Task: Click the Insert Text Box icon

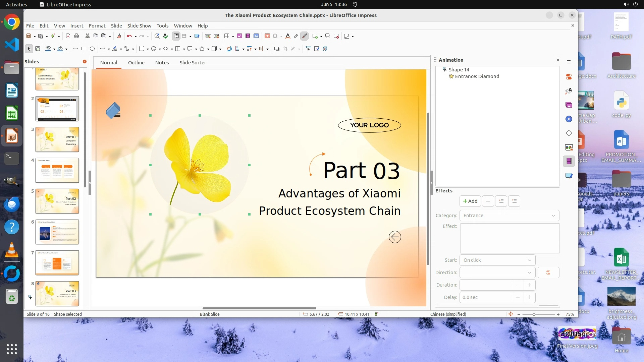Action: pyautogui.click(x=267, y=36)
